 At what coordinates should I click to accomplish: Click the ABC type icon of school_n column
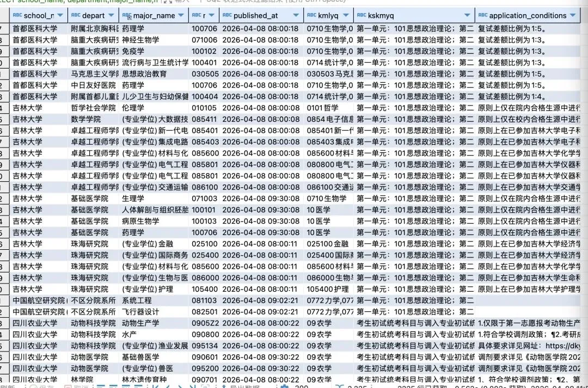[x=17, y=15]
